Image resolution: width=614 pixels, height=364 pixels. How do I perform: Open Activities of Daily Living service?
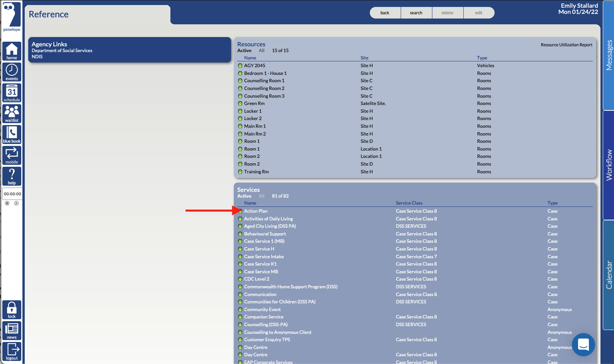click(x=269, y=219)
